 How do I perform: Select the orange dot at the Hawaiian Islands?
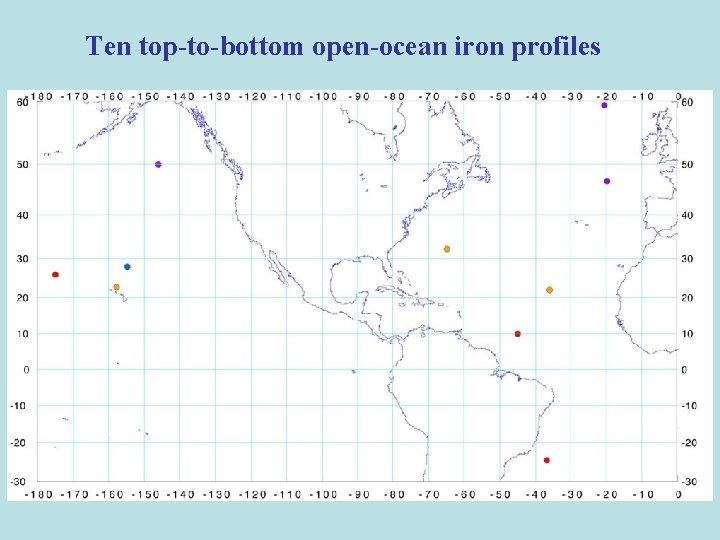pyautogui.click(x=116, y=287)
